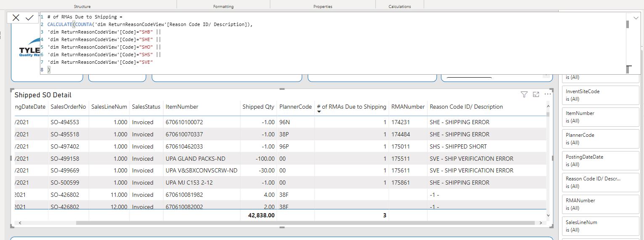The image size is (644, 240).
Task: Open the PlannerCode filter card
Action: tap(600, 139)
